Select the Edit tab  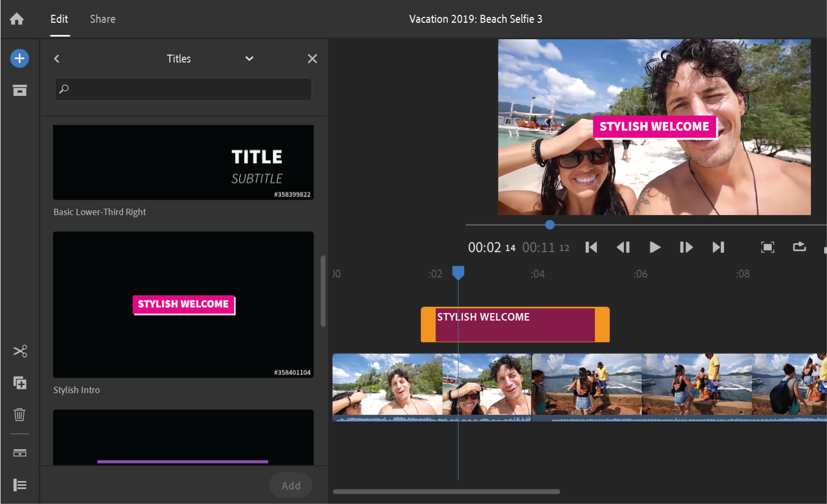coord(59,19)
